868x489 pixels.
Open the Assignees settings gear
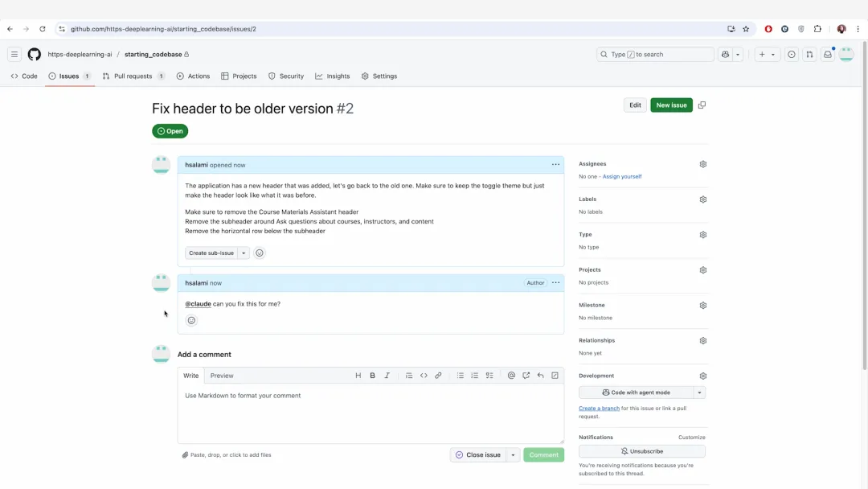click(702, 163)
